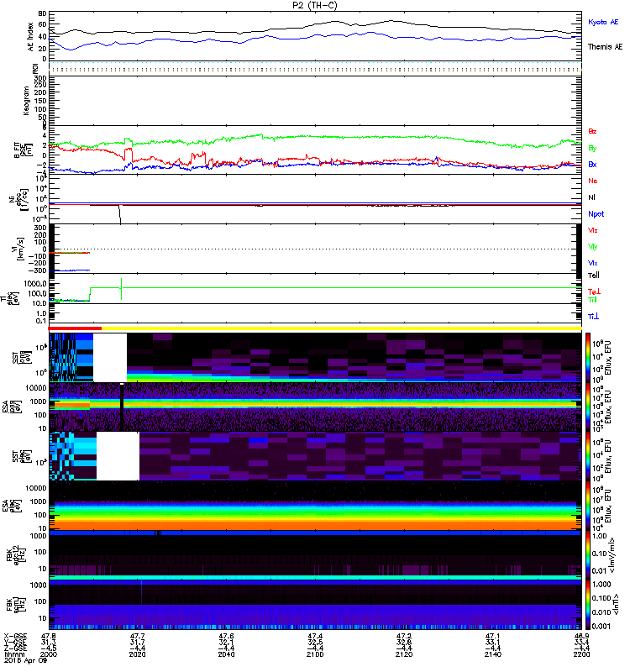Image resolution: width=630 pixels, height=672 pixels.
Task: Click the top SST Eflux color bar
Action: 587,356
